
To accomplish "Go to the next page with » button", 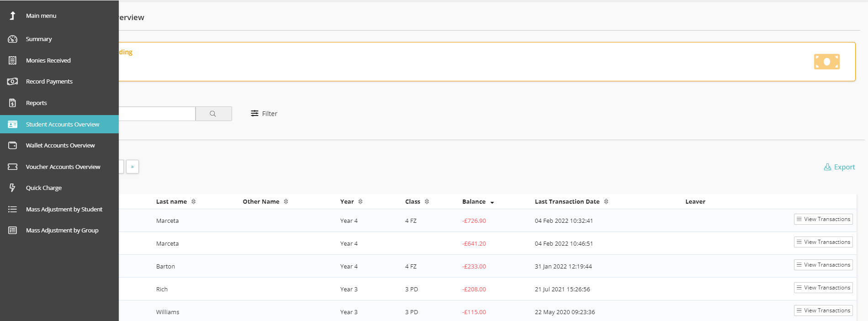I will (132, 167).
